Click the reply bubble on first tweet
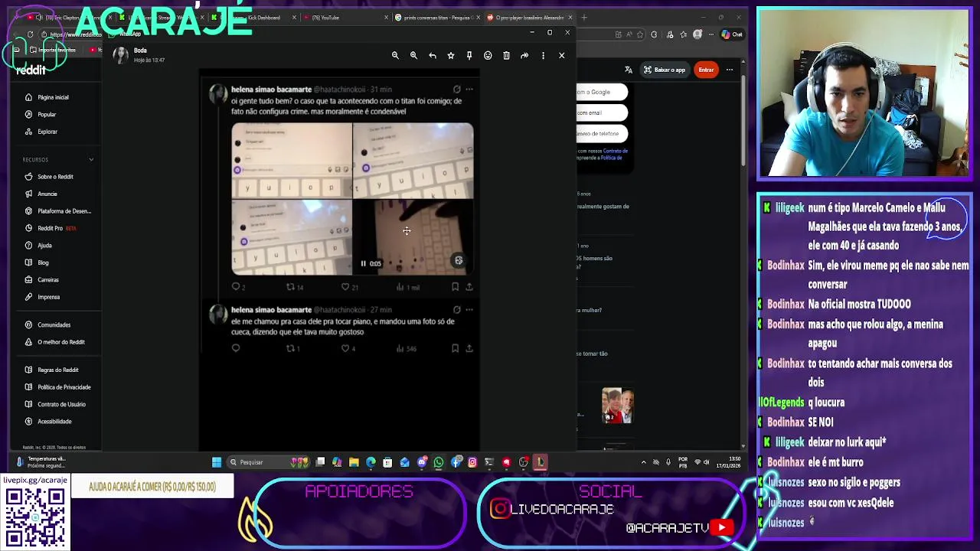Image resolution: width=980 pixels, height=551 pixels. [236, 286]
